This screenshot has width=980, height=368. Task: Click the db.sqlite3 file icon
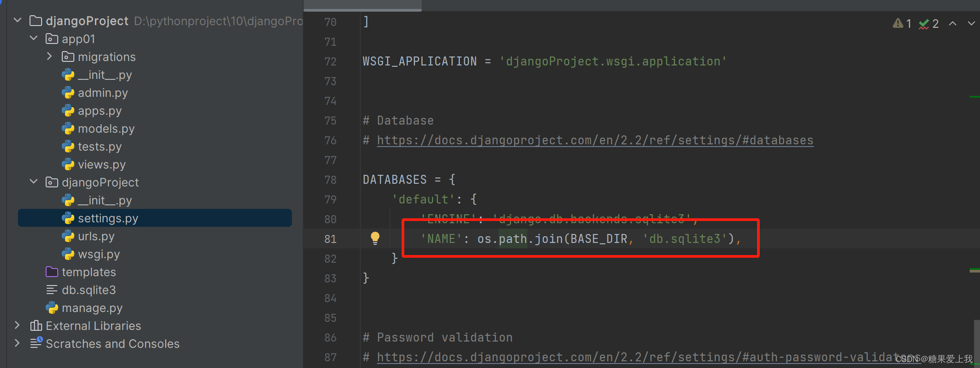coord(52,290)
